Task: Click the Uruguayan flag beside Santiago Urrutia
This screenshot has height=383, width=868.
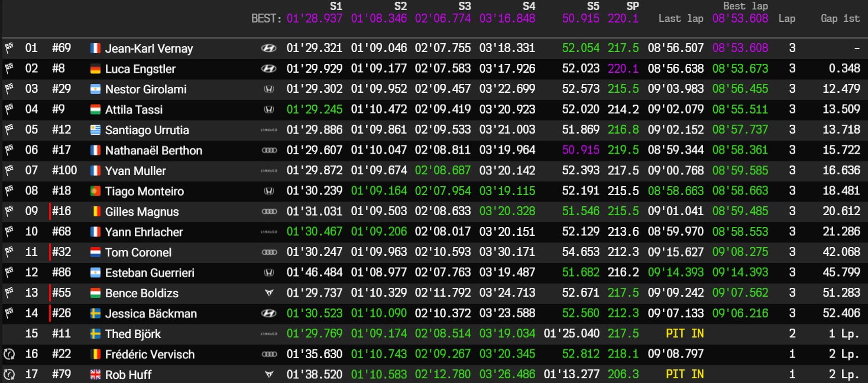Action: pos(96,130)
